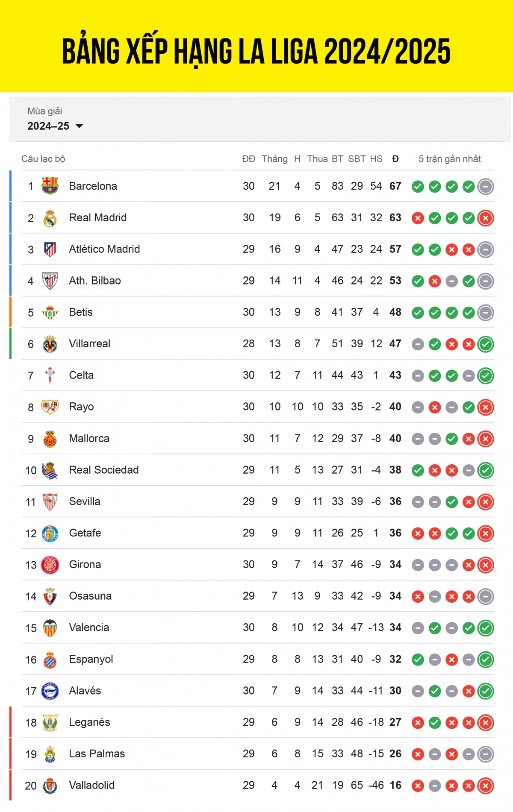Select the Real Madrid club logo
This screenshot has width=513, height=812.
50,217
